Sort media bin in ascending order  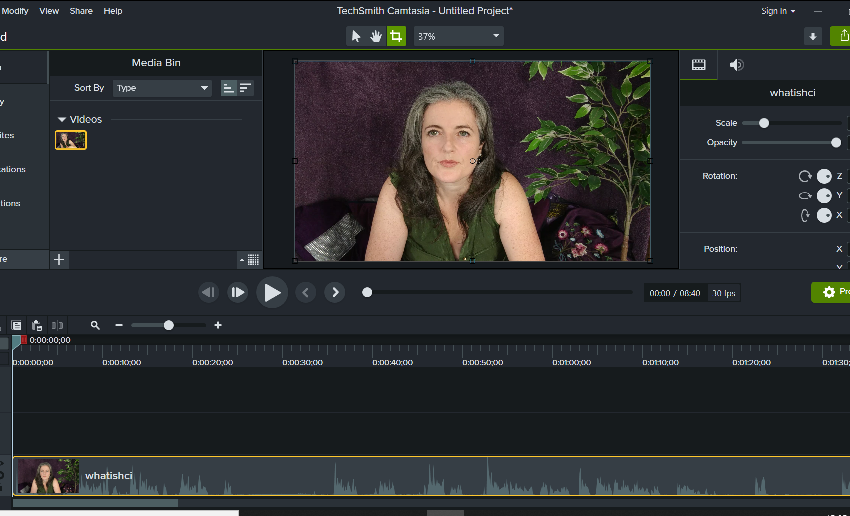click(228, 88)
